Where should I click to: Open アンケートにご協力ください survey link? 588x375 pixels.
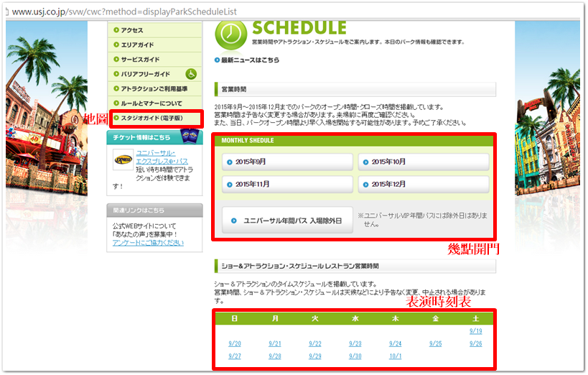pos(148,243)
